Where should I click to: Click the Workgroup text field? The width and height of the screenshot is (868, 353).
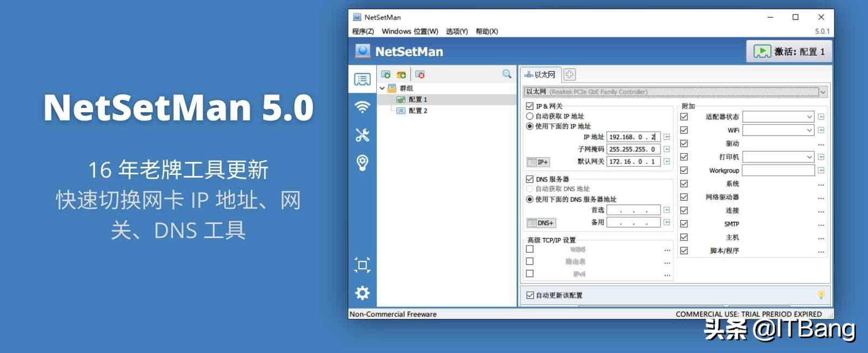(778, 171)
